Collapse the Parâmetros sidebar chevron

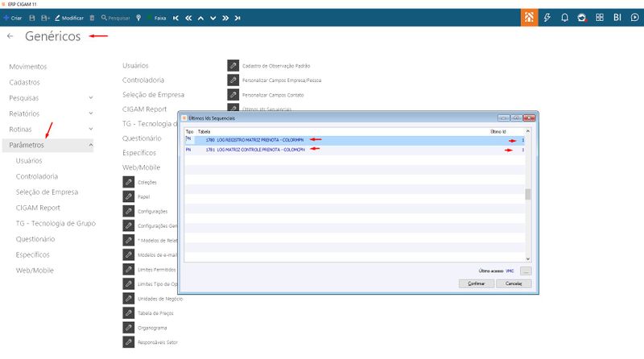pos(91,145)
